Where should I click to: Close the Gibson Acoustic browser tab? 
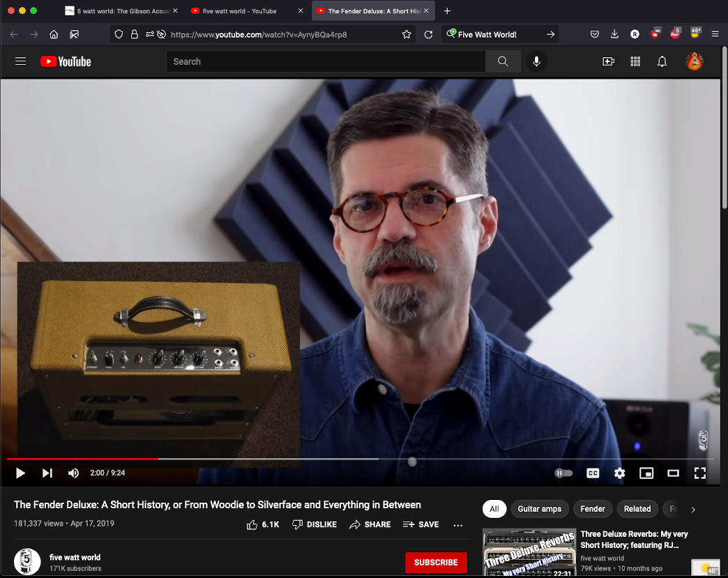[x=175, y=10]
